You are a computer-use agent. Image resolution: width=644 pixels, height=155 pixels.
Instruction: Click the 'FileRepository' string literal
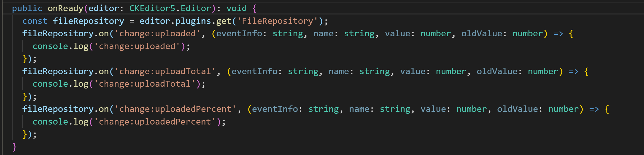pos(277,21)
